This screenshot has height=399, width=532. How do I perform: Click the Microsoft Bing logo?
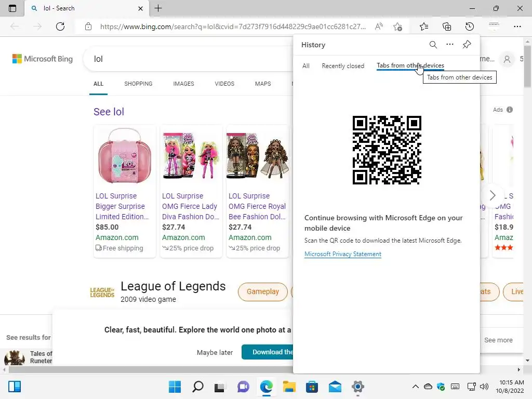click(43, 59)
